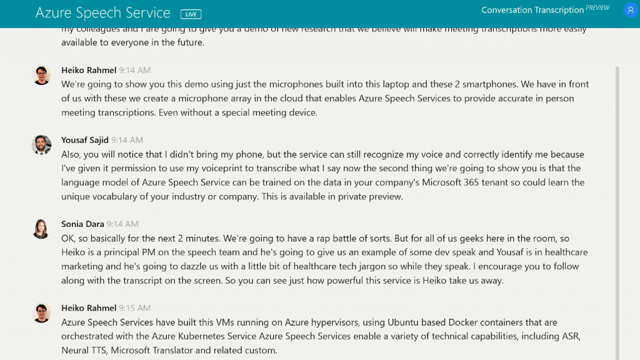Select Yousaf Sajid's profile avatar

(42, 145)
